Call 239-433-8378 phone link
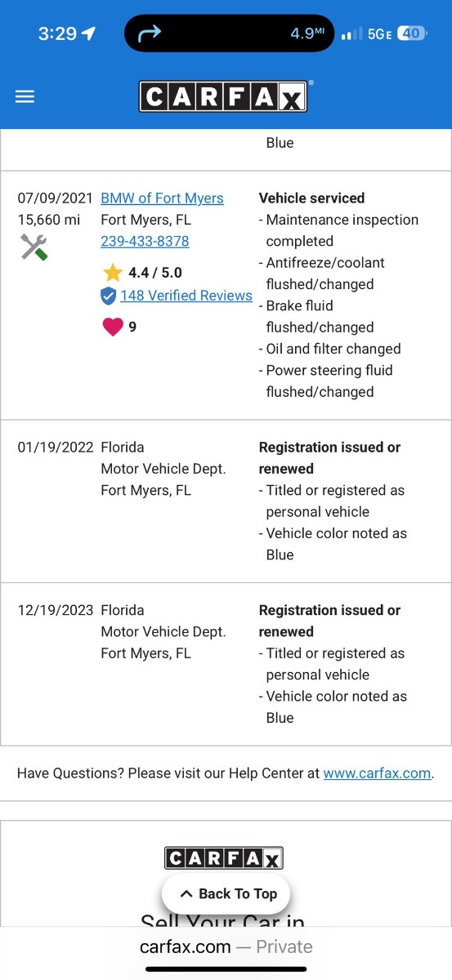The image size is (452, 980). [145, 241]
